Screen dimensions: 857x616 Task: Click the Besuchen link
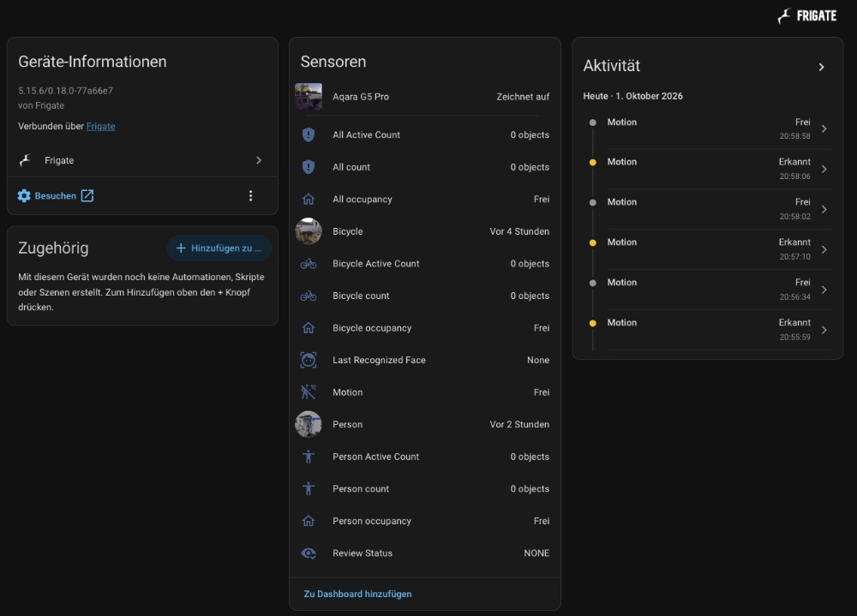pyautogui.click(x=56, y=195)
